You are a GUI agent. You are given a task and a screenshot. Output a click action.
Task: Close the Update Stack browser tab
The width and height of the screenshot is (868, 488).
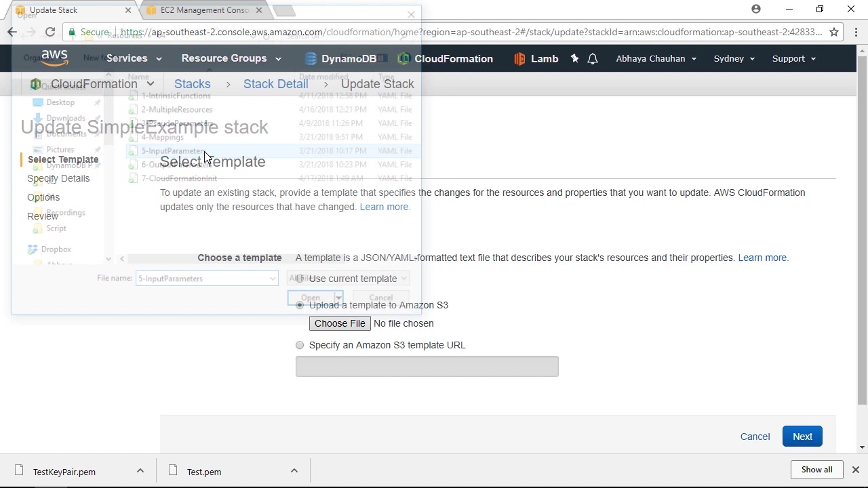click(127, 10)
